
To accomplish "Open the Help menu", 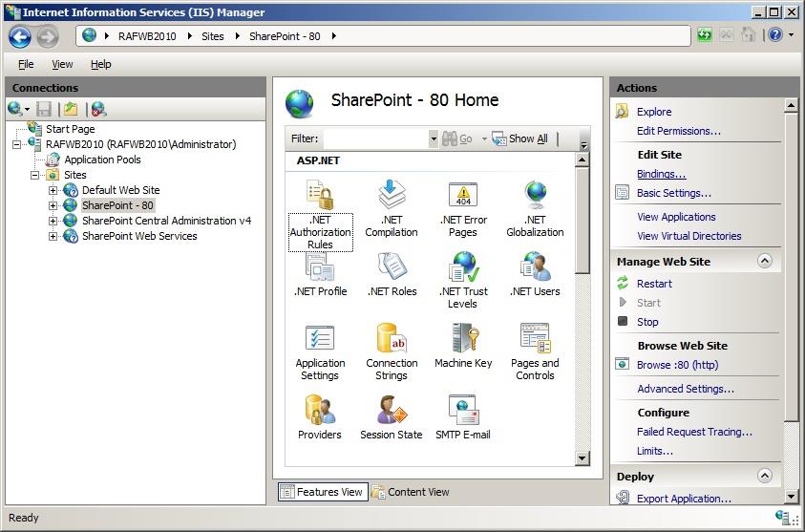I will point(100,64).
